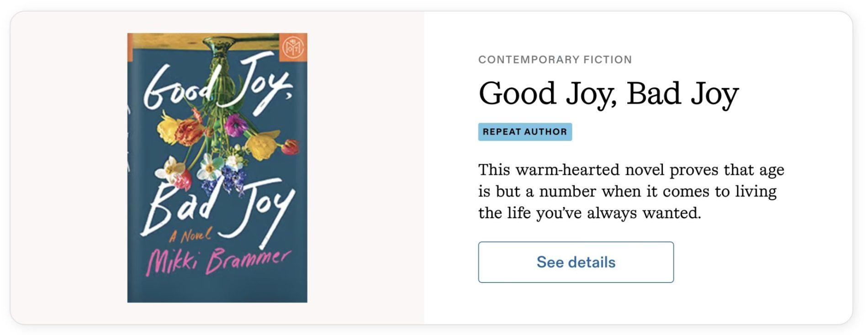Select the Contemporary Fiction genre label
868x335 pixels.
[x=555, y=60]
